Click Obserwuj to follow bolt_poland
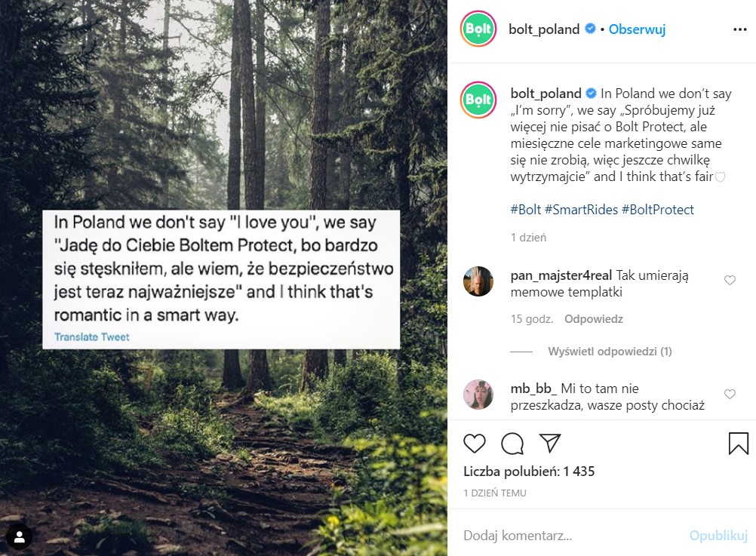The width and height of the screenshot is (756, 556). pyautogui.click(x=637, y=30)
